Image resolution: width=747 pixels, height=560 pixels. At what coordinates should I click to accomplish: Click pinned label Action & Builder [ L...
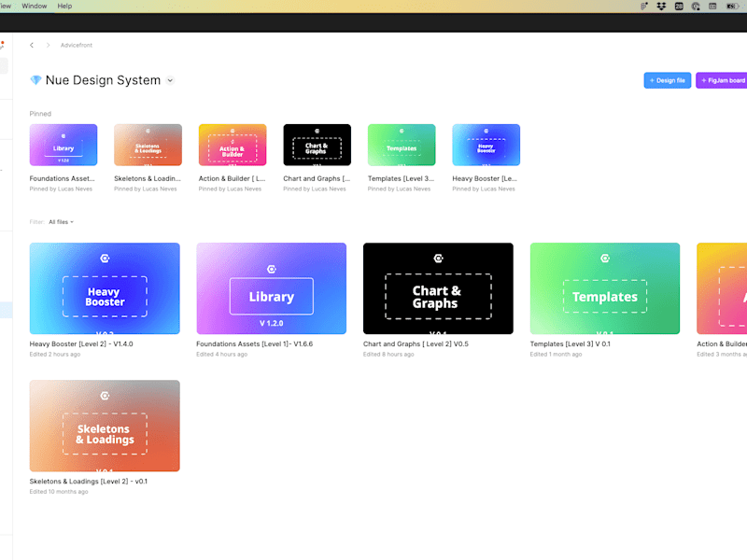pos(232,178)
